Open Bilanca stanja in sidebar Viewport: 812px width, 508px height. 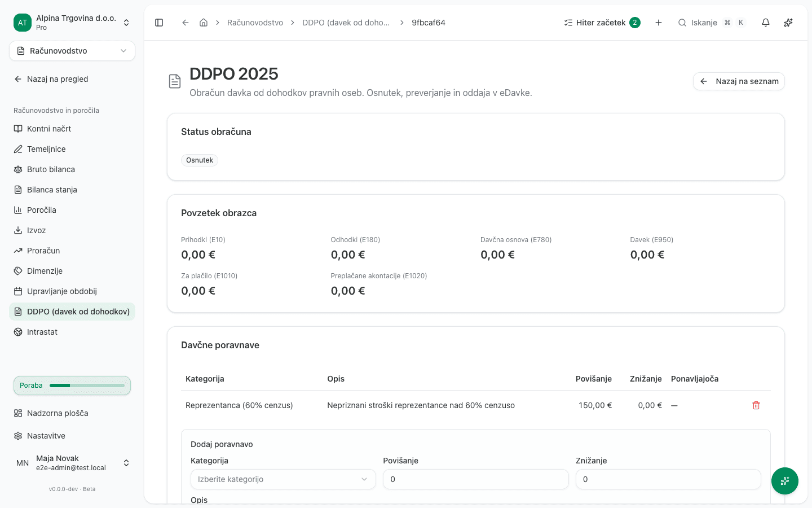pos(72,190)
